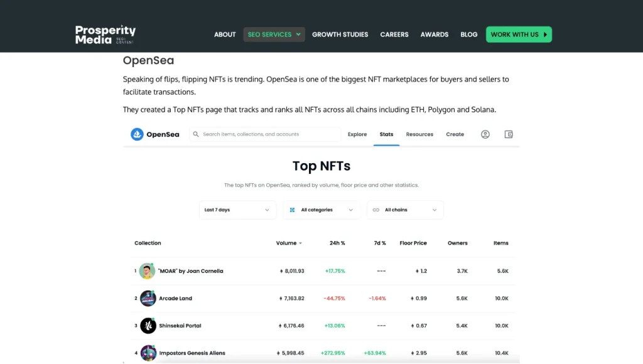643x364 pixels.
Task: Open the Blog link in navigation
Action: (x=468, y=35)
